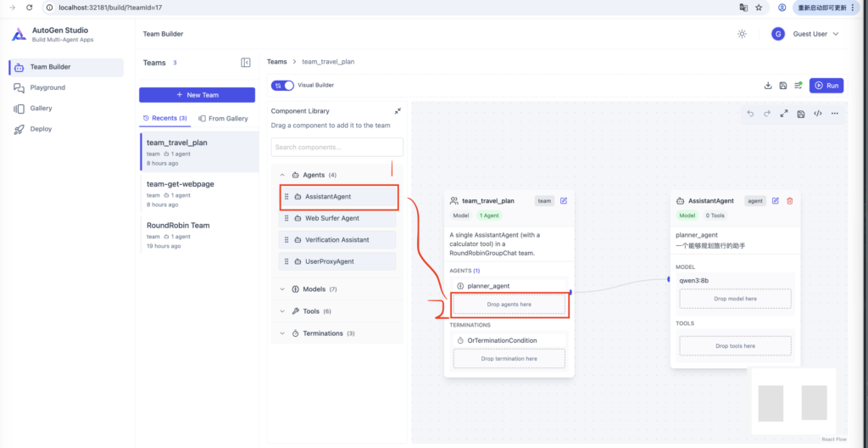Click the Verification Assistant drag handle

coord(287,240)
